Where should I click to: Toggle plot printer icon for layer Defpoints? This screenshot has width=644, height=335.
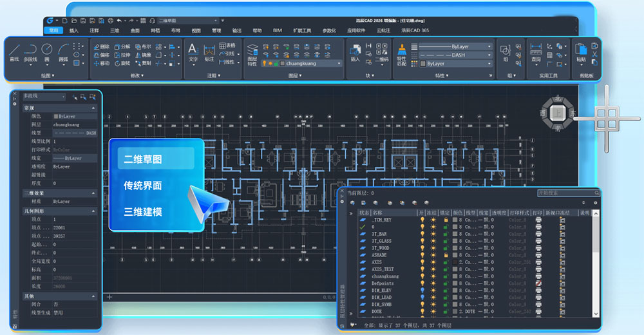click(538, 283)
